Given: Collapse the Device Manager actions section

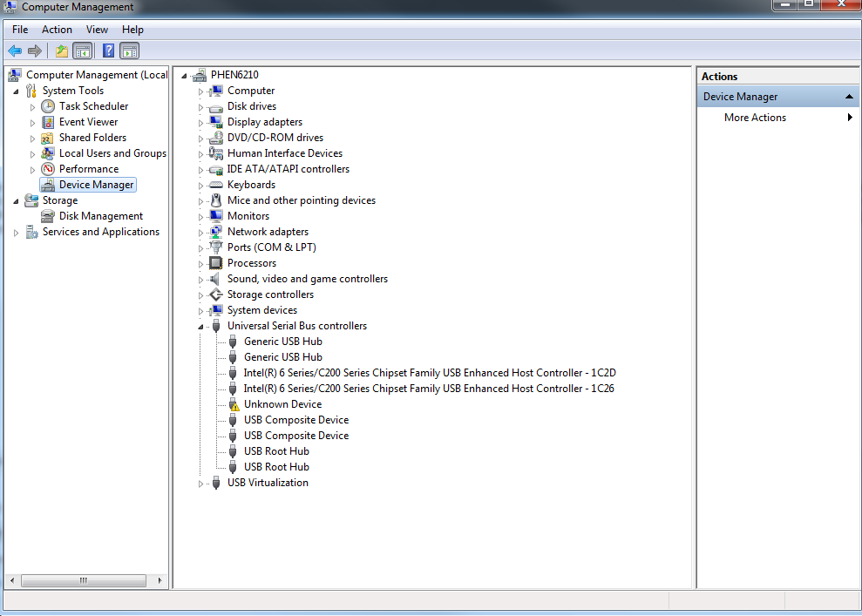Looking at the screenshot, I should point(849,97).
